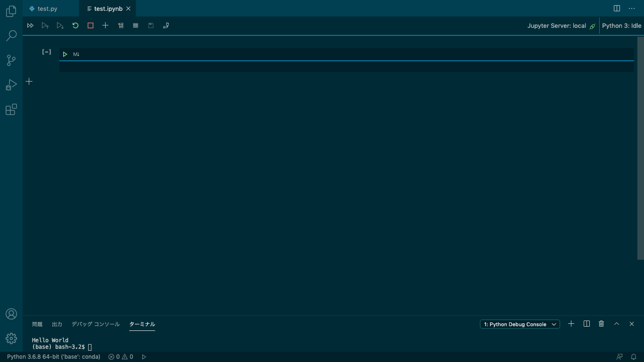
Task: Open the variables explorer
Action: pos(136,25)
